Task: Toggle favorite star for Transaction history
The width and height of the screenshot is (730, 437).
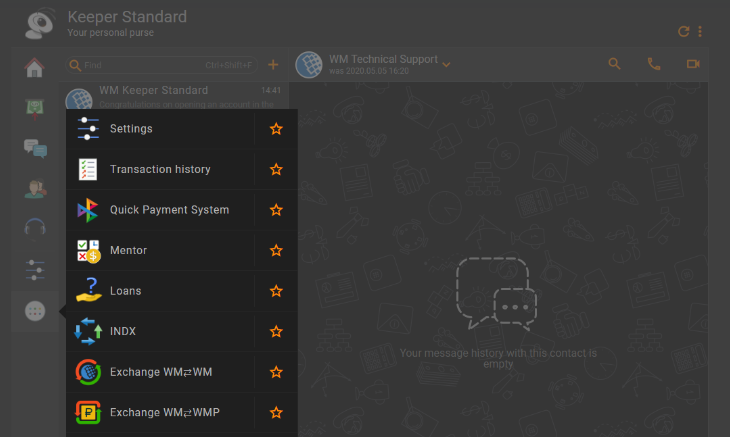Action: (276, 169)
